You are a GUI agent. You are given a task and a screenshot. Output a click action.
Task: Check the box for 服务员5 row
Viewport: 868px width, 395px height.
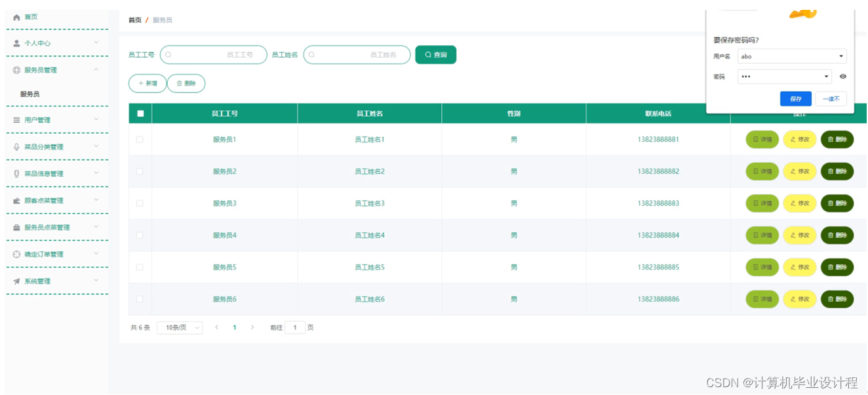coord(140,267)
